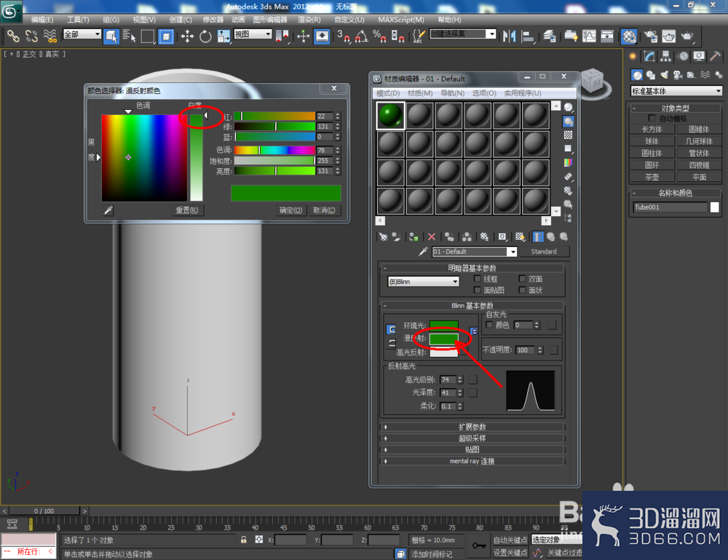The width and height of the screenshot is (728, 560).
Task: Click the 茶壶 (Teapot) object button
Action: point(652,178)
